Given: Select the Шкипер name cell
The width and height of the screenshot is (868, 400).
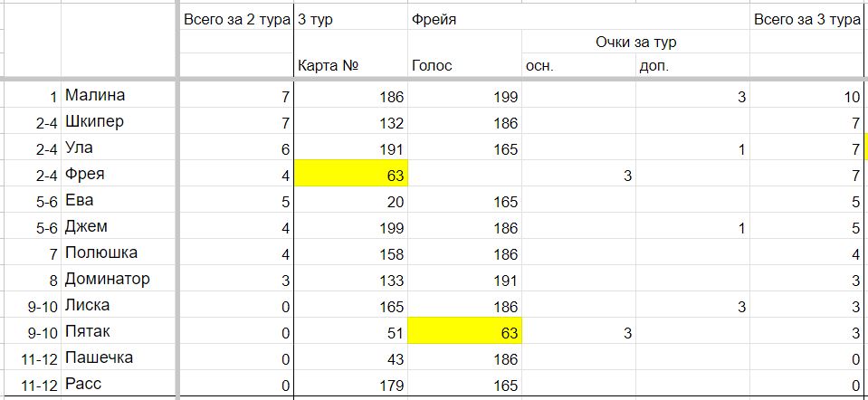Looking at the screenshot, I should 119,121.
